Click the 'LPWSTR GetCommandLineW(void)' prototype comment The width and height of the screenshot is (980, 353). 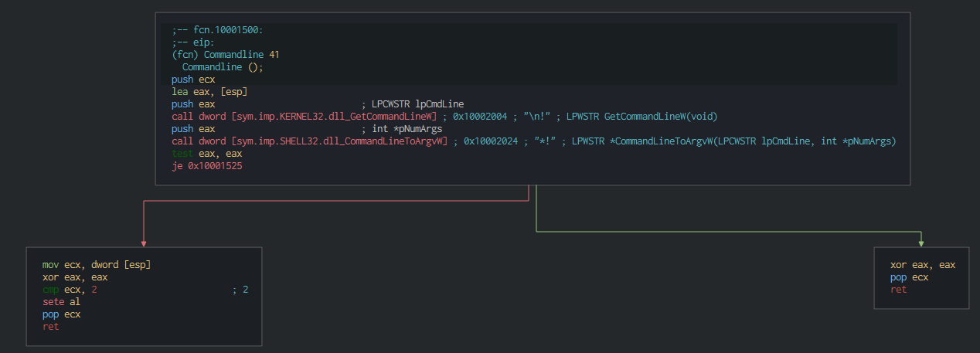[x=641, y=116]
